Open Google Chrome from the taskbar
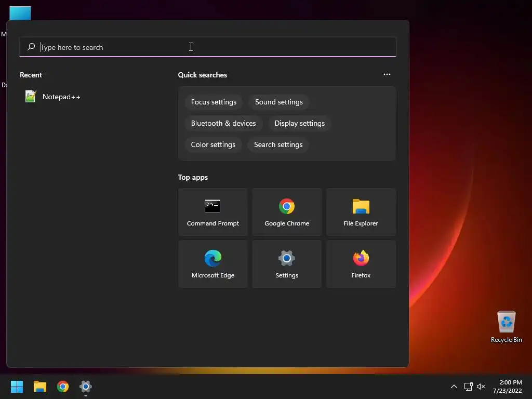Image resolution: width=532 pixels, height=399 pixels. [x=63, y=387]
